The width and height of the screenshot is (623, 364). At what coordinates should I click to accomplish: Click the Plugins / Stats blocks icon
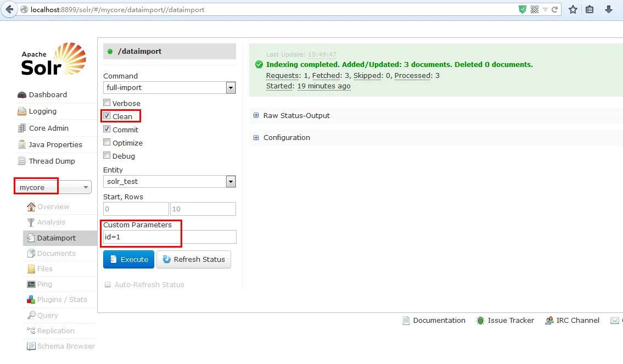click(x=31, y=300)
